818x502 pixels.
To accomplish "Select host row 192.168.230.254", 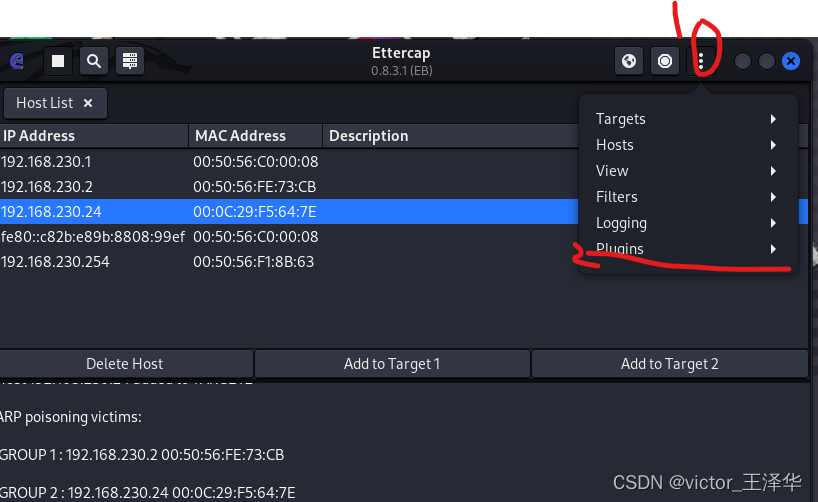I will [x=90, y=262].
